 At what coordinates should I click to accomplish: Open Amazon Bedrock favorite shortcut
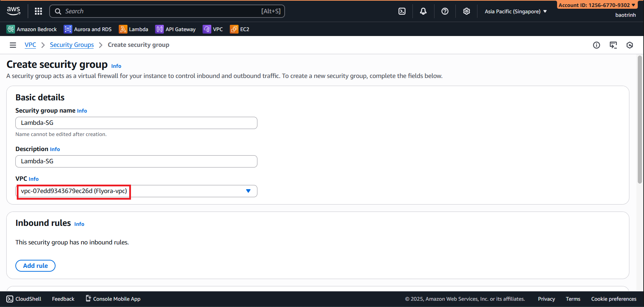point(32,29)
